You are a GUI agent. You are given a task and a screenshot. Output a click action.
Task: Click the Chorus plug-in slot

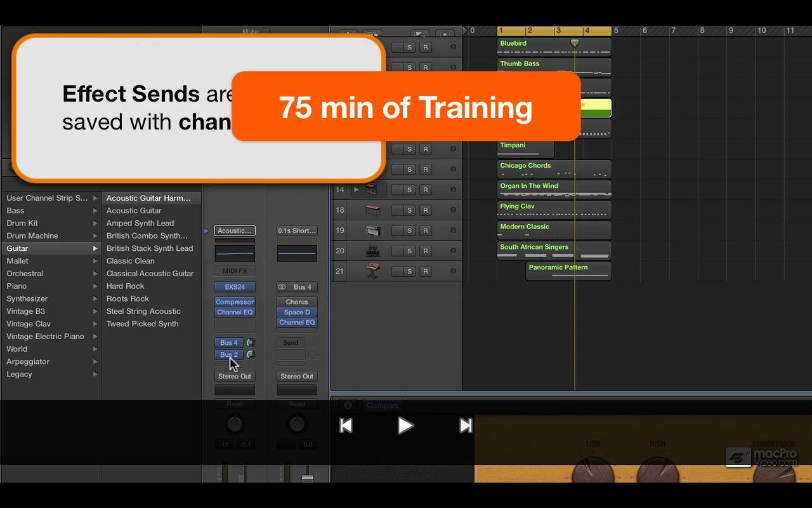(297, 302)
